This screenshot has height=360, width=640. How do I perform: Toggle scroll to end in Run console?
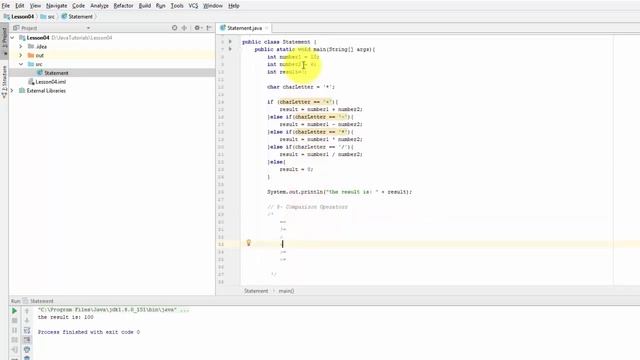(x=27, y=340)
